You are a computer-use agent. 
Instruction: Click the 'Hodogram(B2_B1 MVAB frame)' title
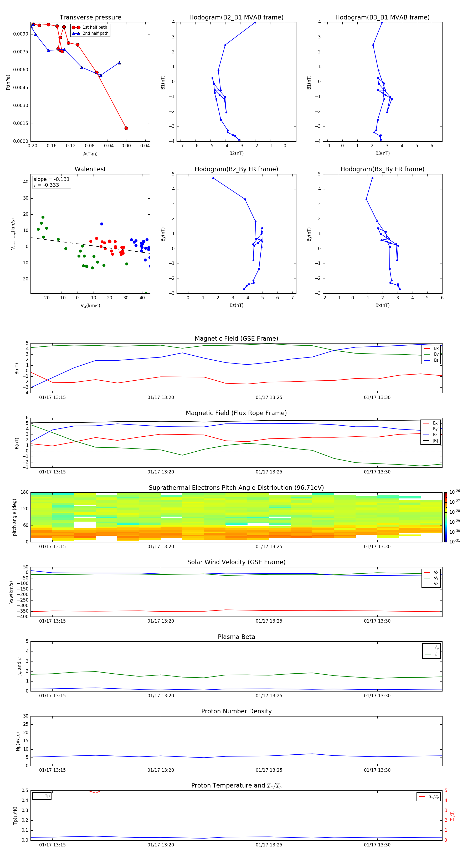236,17
